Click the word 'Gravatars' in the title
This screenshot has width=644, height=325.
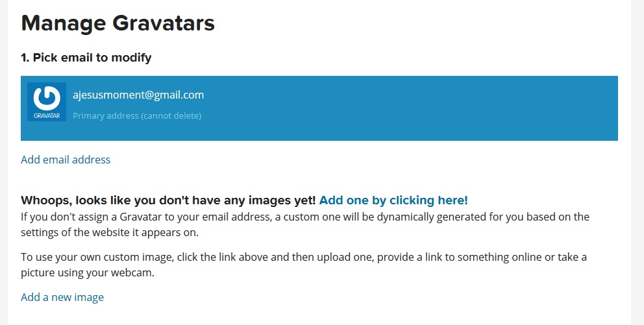(x=164, y=23)
